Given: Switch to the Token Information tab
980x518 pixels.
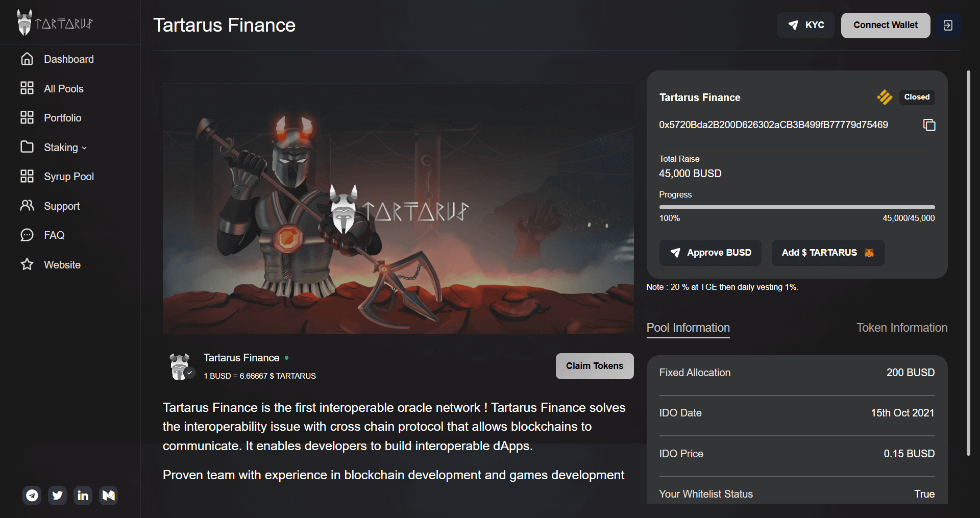Looking at the screenshot, I should coord(901,328).
